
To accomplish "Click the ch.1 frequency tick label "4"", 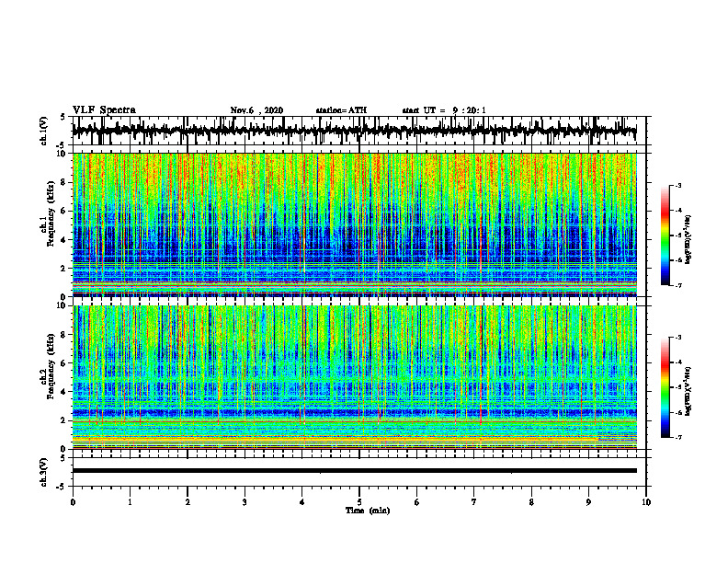I will 65,240.
